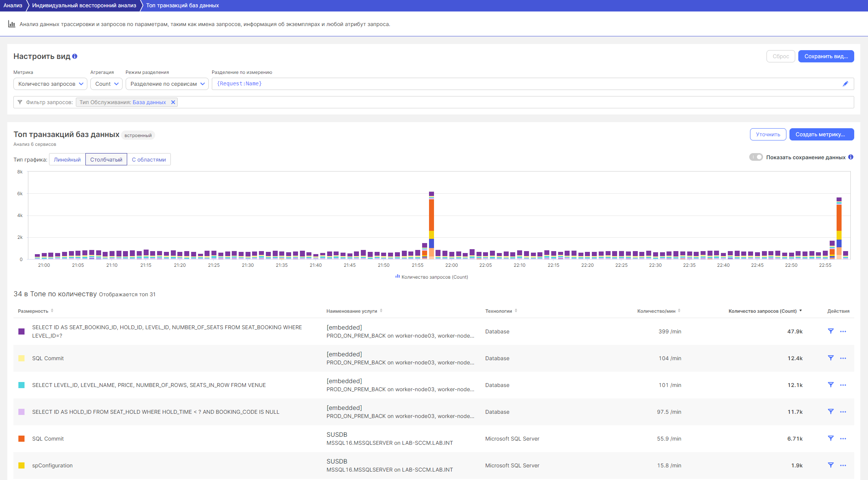
Task: Click purple swatch of SEAT_BOOKING query row
Action: point(21,331)
